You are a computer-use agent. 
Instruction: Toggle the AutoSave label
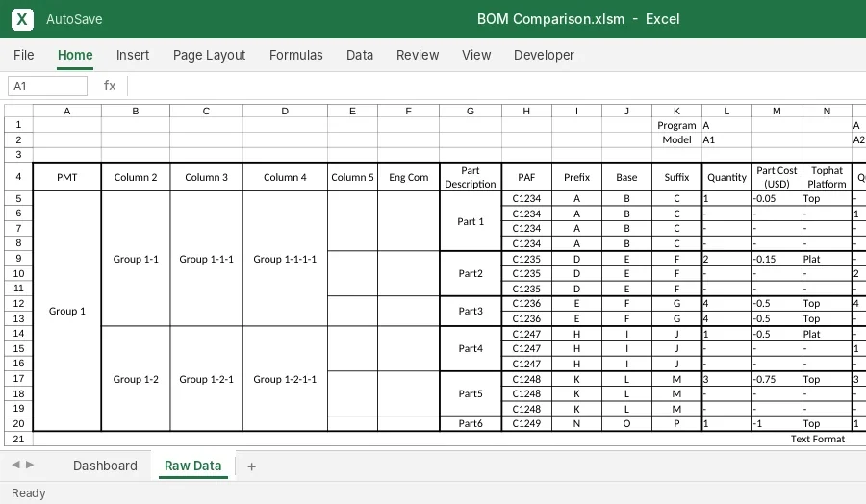click(74, 19)
